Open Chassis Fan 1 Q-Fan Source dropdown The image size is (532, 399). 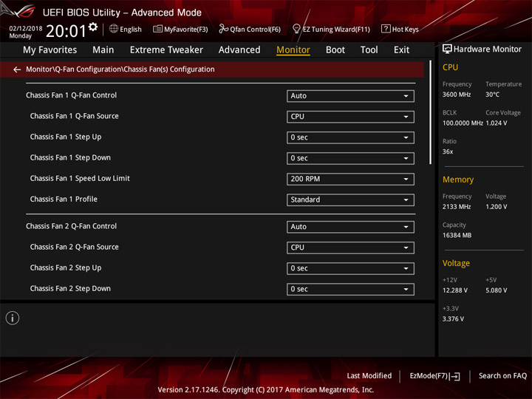(x=350, y=117)
